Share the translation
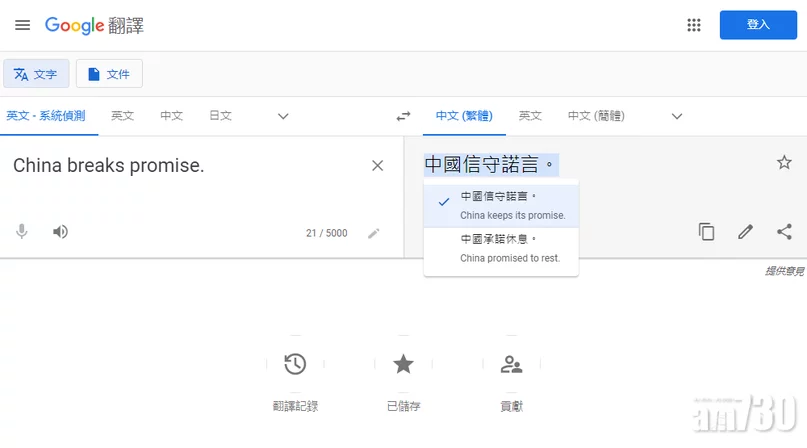807x448 pixels. coord(784,232)
